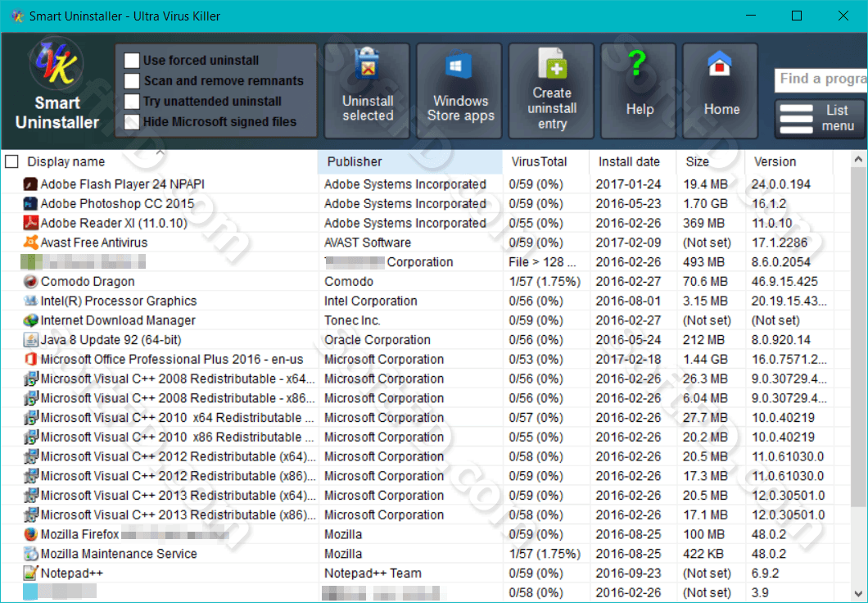Click the Notepad++ icon

30,574
